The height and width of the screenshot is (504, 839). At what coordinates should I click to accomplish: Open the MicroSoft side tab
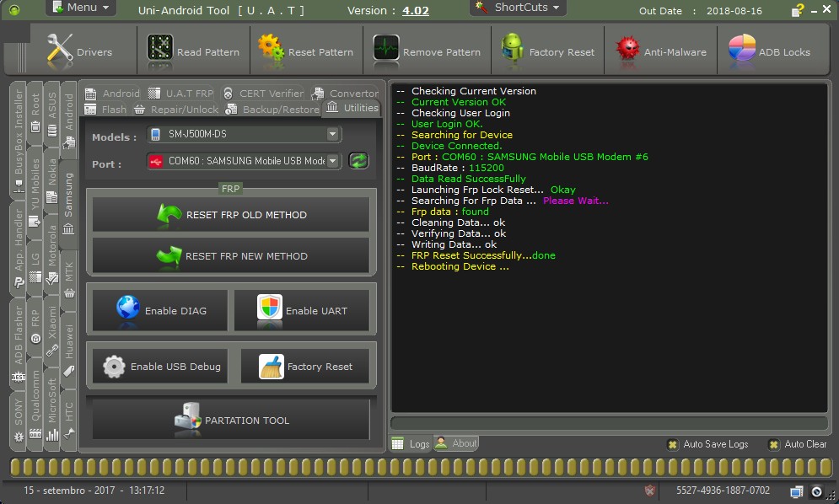52,409
